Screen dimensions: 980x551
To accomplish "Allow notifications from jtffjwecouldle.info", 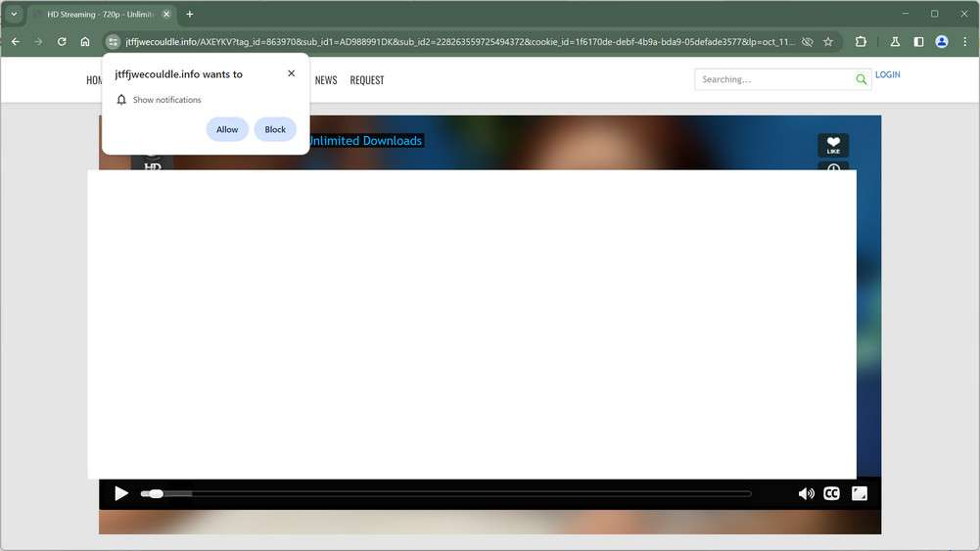I will (x=227, y=129).
